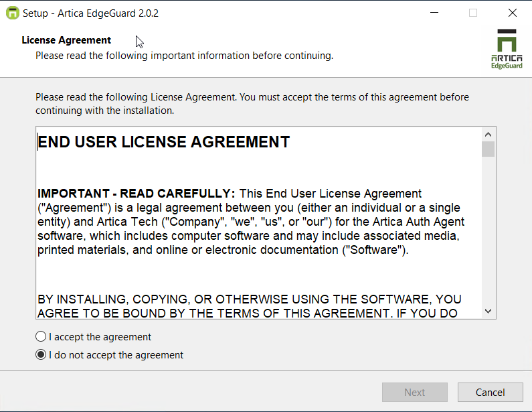Click the license scrollbar down arrow
This screenshot has width=532, height=412.
(x=489, y=311)
